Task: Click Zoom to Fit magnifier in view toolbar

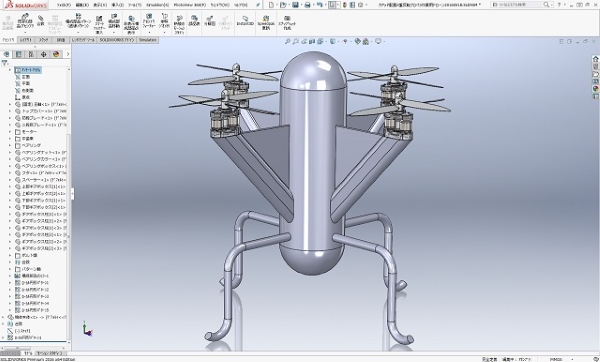Action: 288,41
